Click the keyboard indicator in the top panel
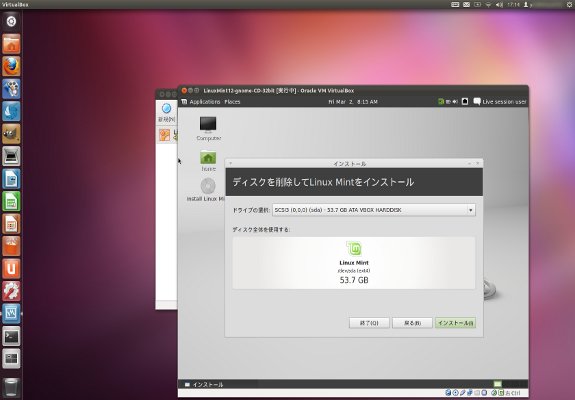Viewport: 575px width, 400px height. coord(455,5)
